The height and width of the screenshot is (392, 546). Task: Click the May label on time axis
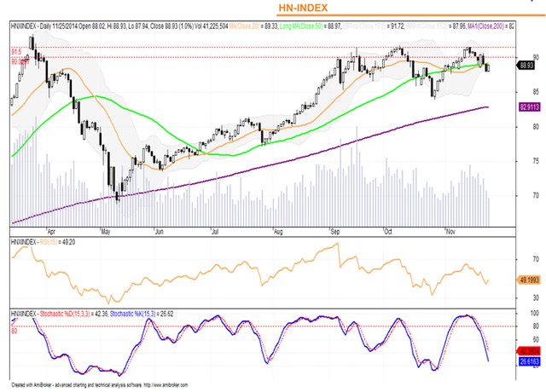click(107, 230)
